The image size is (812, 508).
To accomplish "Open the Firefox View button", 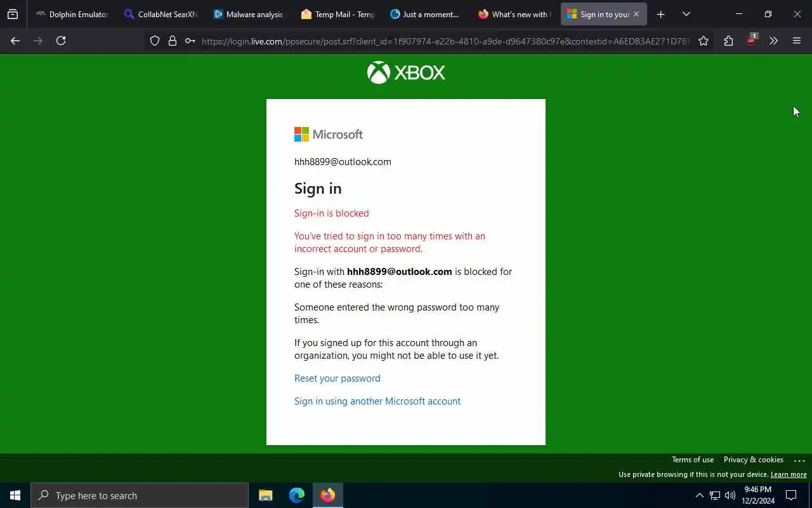I will point(13,14).
